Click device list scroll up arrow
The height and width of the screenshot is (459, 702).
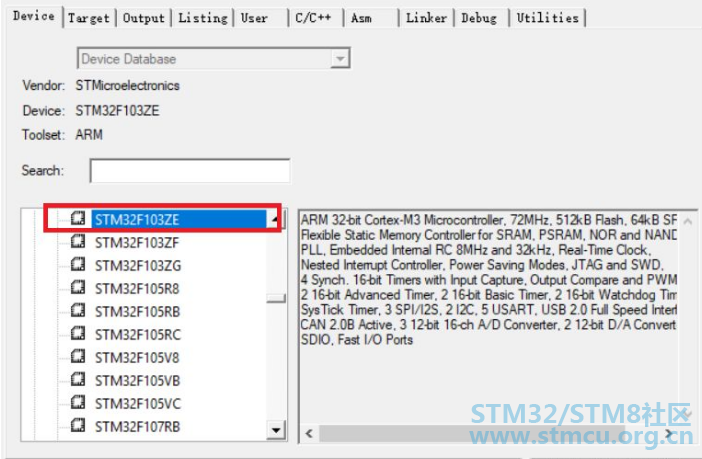(275, 219)
